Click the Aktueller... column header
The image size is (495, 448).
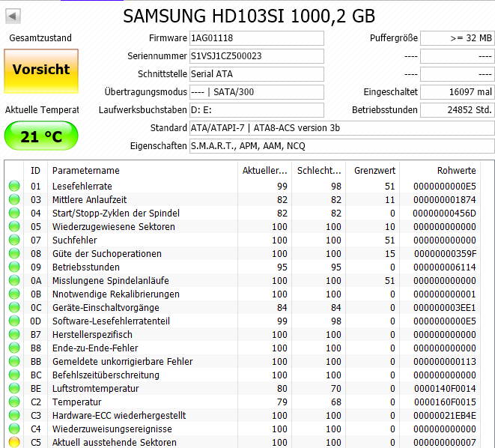264,171
